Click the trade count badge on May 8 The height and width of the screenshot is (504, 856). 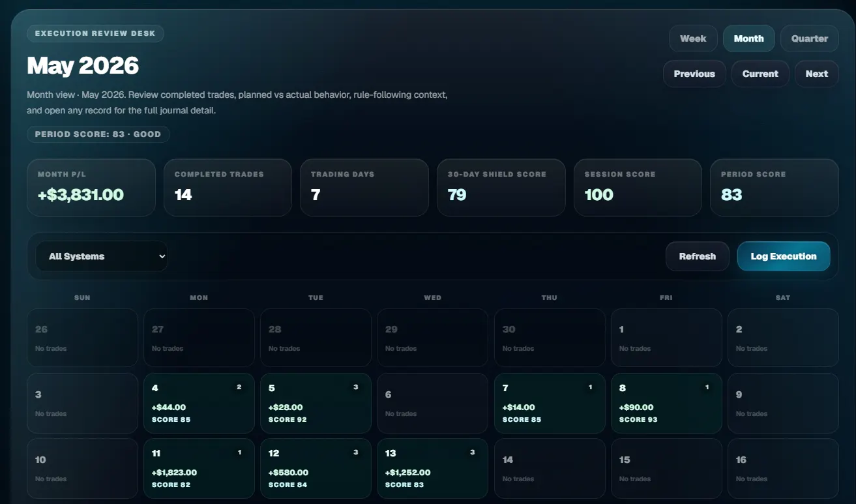coord(707,387)
